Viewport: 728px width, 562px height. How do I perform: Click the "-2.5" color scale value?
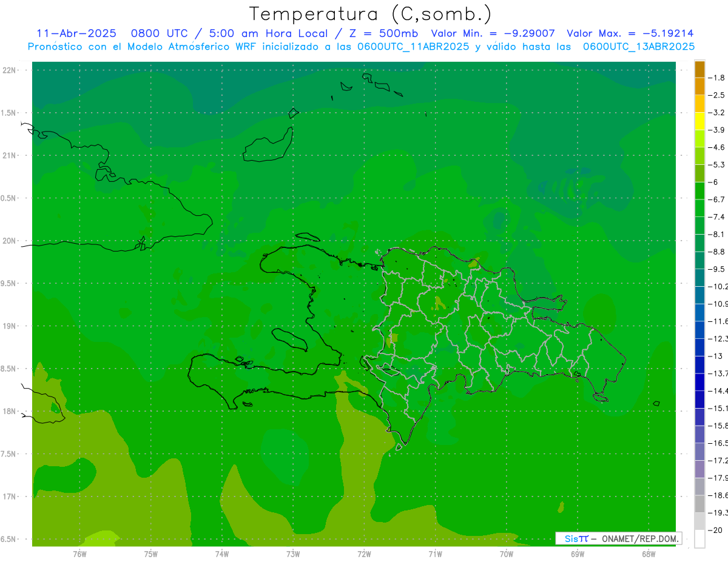pos(716,95)
